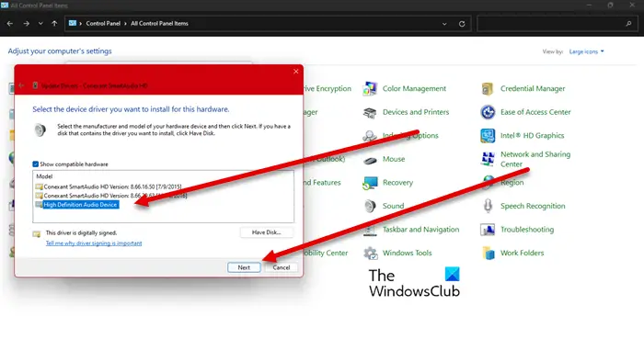Refresh the Control Panel view
This screenshot has width=644, height=339.
tap(462, 24)
